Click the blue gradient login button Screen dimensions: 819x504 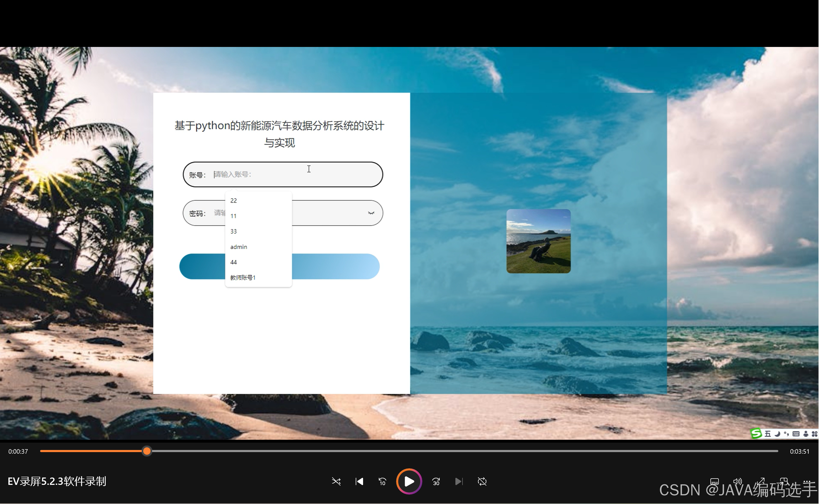click(279, 266)
